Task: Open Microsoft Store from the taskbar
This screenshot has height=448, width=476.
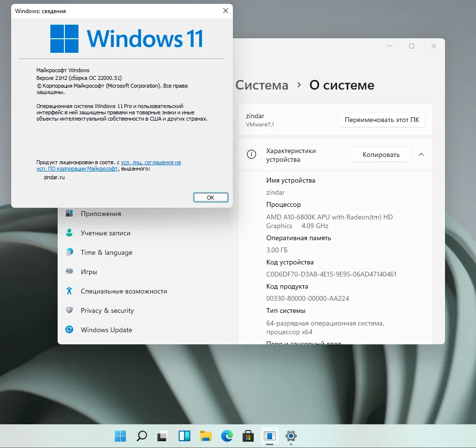Action: (x=248, y=436)
